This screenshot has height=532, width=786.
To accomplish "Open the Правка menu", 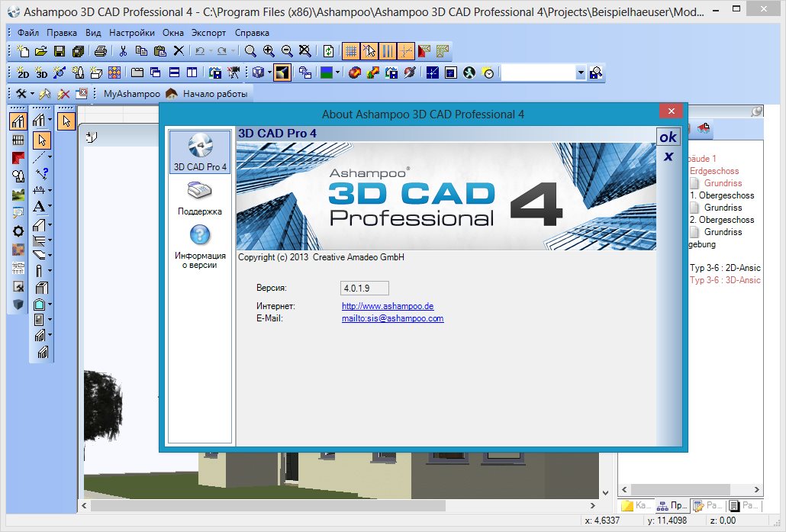I will 62,33.
